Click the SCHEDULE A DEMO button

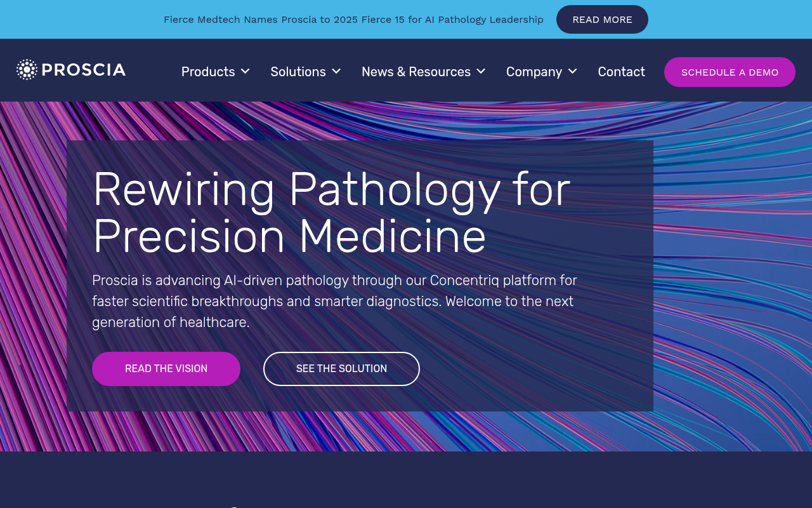730,72
